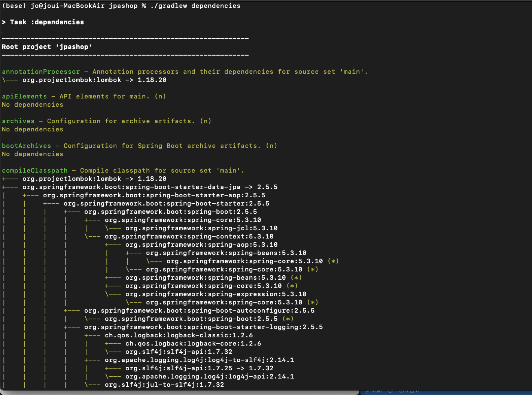
Task: Click the compileClasspath configuration label
Action: point(35,170)
